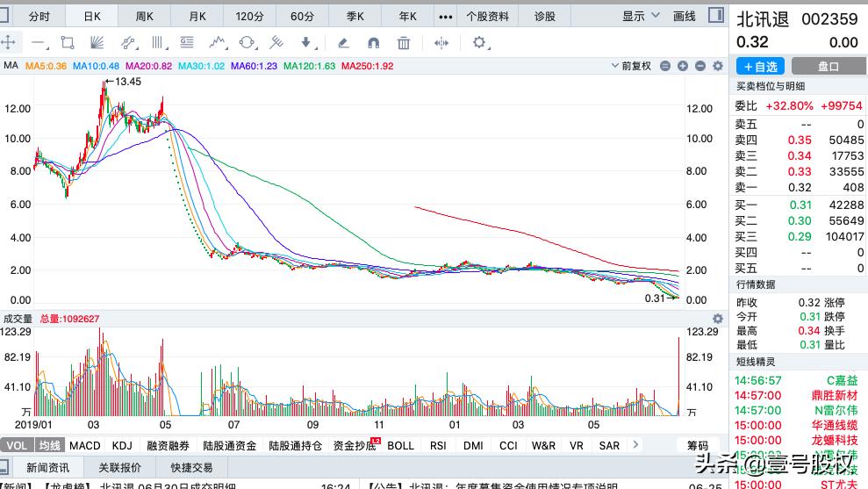Select the down arrow marker tool
Screen dimensions: 868x489
[306, 43]
